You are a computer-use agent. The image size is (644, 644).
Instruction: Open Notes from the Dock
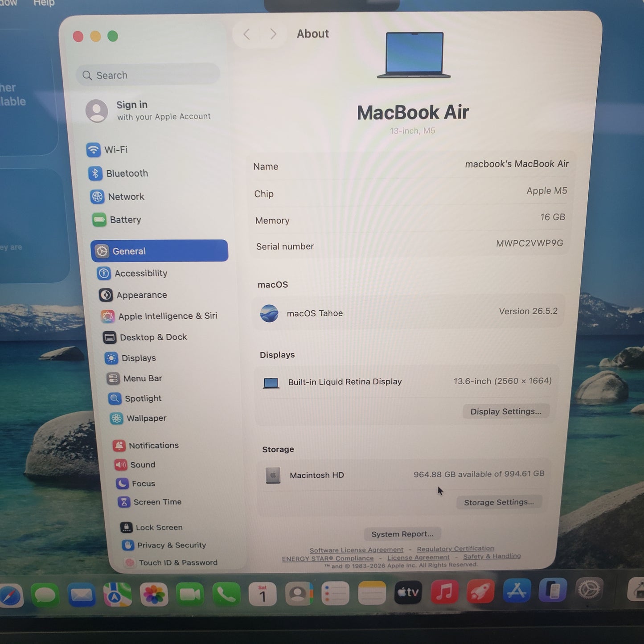(372, 593)
